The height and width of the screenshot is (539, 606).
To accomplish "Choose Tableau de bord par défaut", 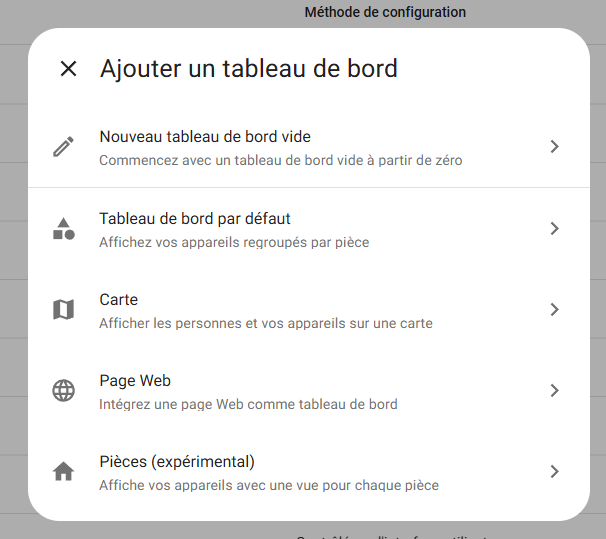I will (309, 229).
